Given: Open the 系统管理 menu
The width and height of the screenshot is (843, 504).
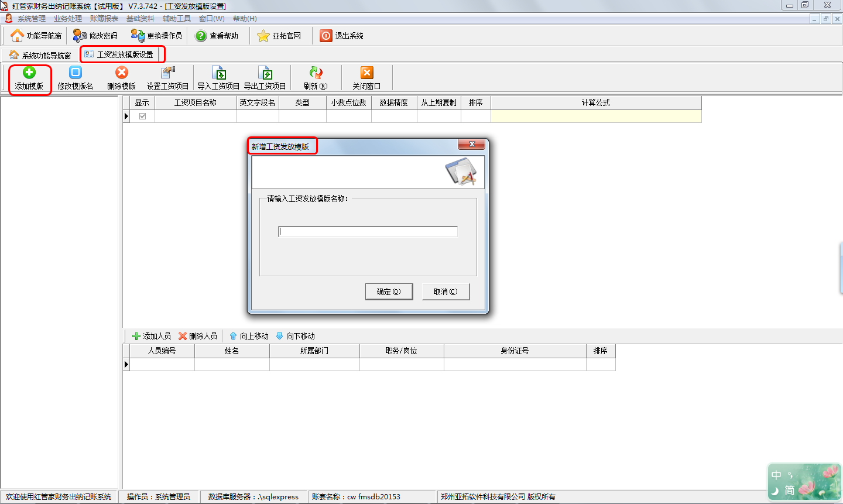Looking at the screenshot, I should (31, 19).
